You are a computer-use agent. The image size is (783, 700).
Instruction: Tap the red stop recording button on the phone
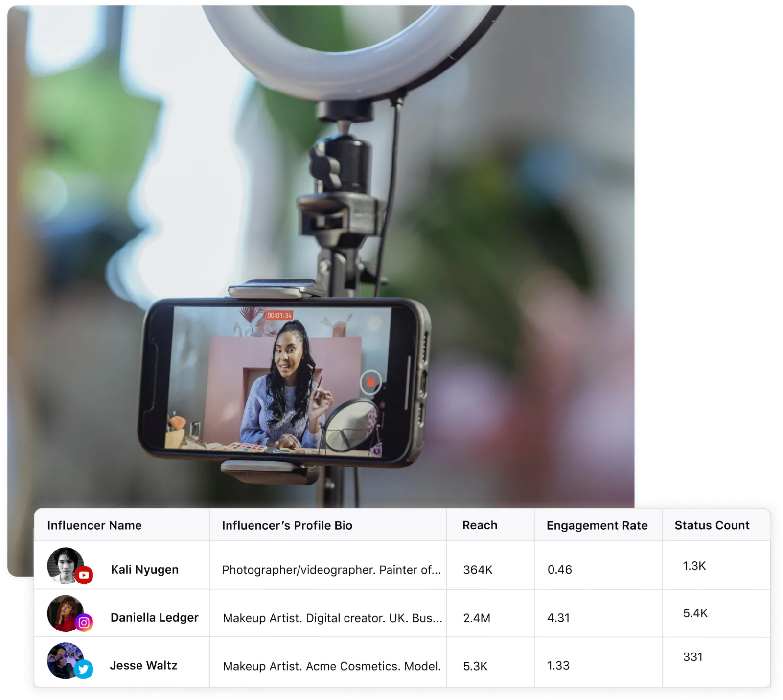pyautogui.click(x=370, y=383)
